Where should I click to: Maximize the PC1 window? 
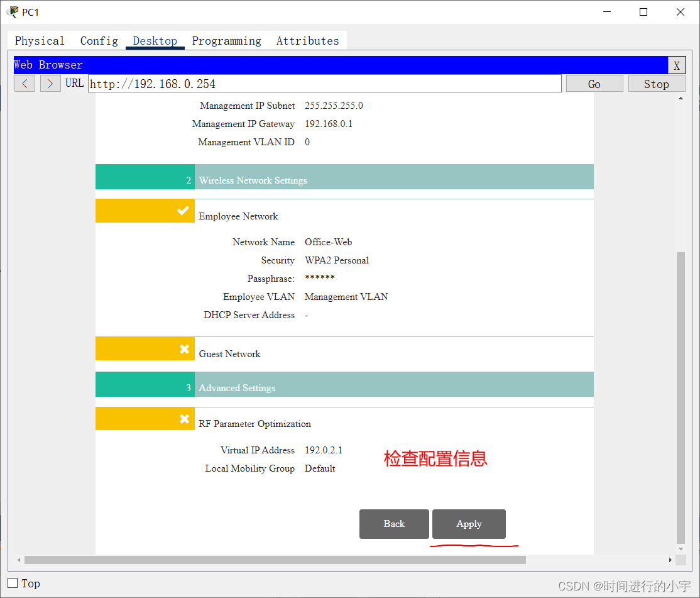tap(643, 12)
